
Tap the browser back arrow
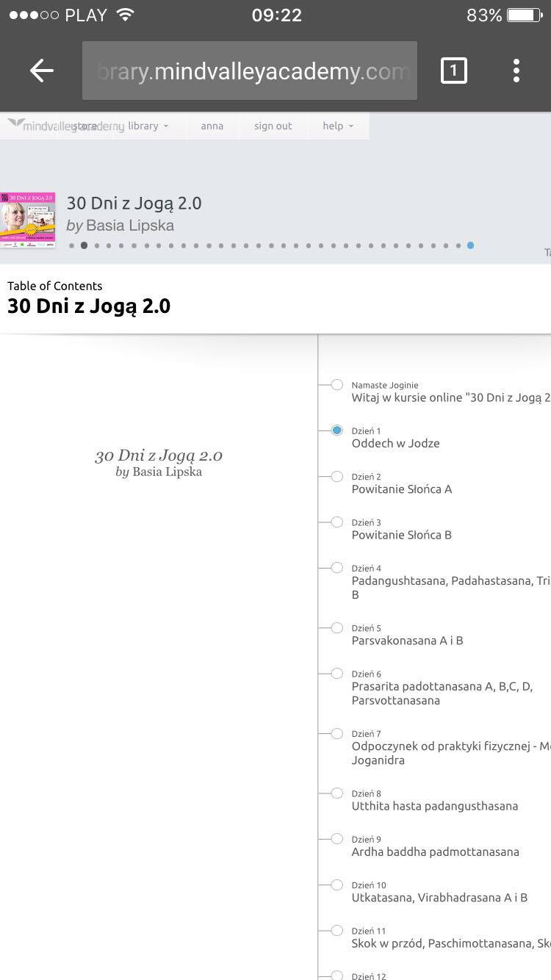pos(42,71)
